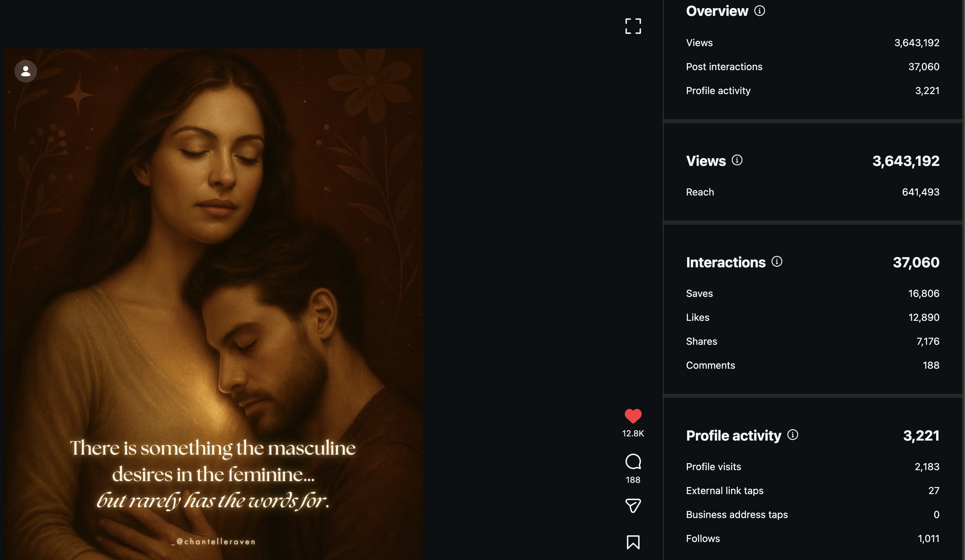Click the fullscreen expand icon
Image resolution: width=965 pixels, height=560 pixels.
pyautogui.click(x=633, y=26)
